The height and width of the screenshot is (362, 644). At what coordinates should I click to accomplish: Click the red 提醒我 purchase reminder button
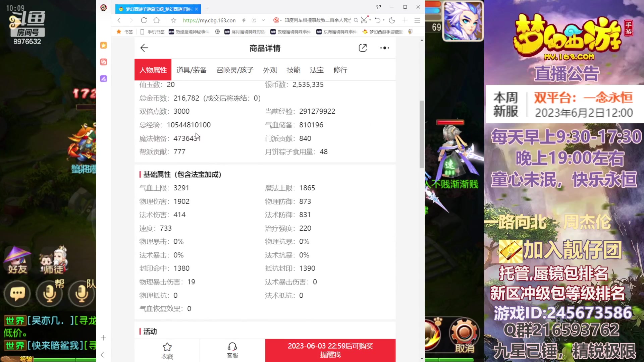click(330, 351)
